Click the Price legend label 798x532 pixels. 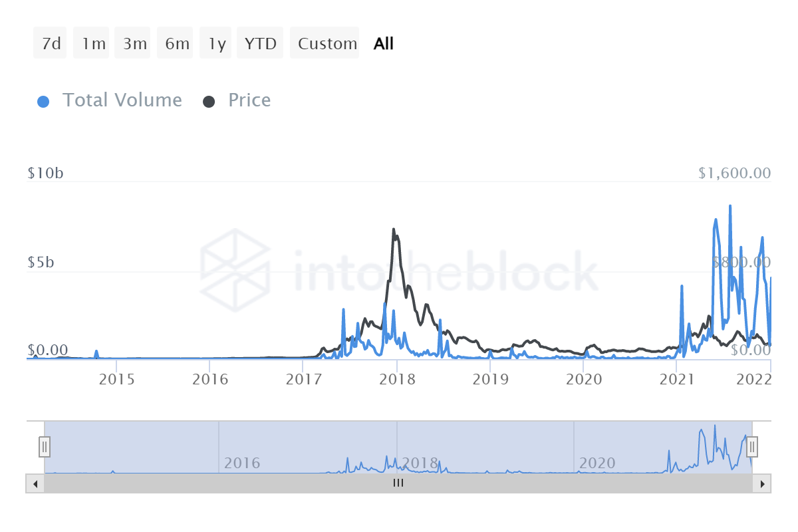point(249,100)
